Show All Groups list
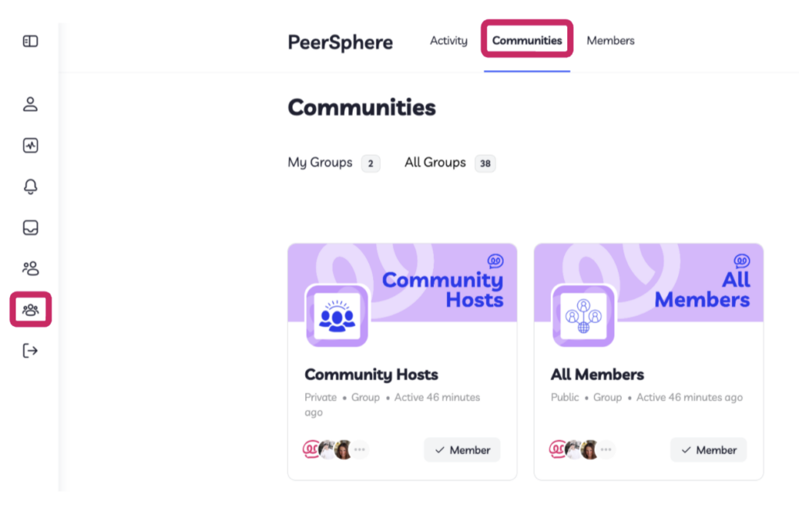 (450, 162)
